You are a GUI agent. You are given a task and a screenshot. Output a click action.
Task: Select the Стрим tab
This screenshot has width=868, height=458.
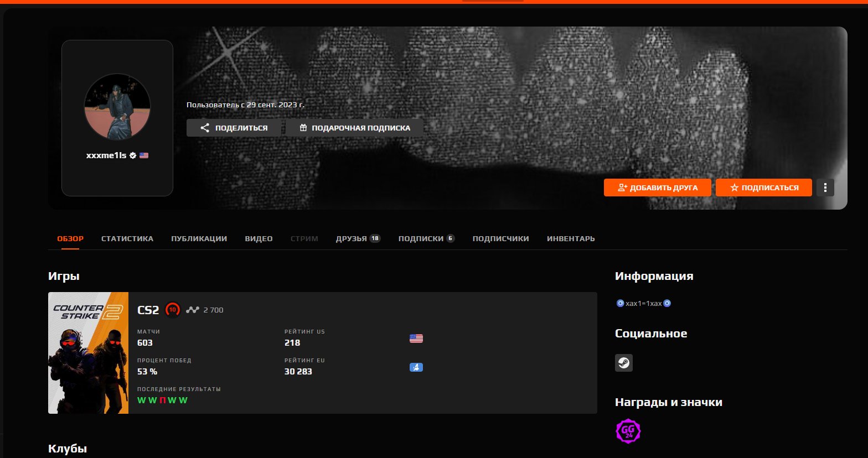coord(304,239)
